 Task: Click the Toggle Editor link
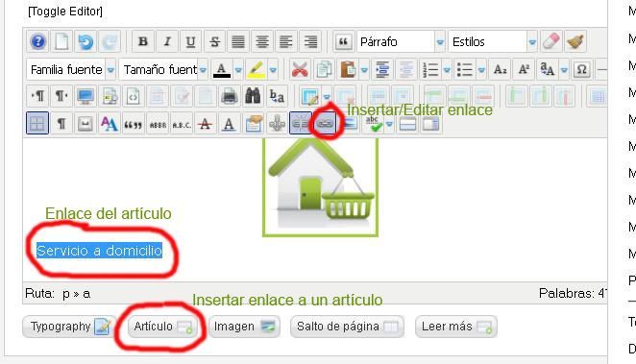(x=65, y=11)
